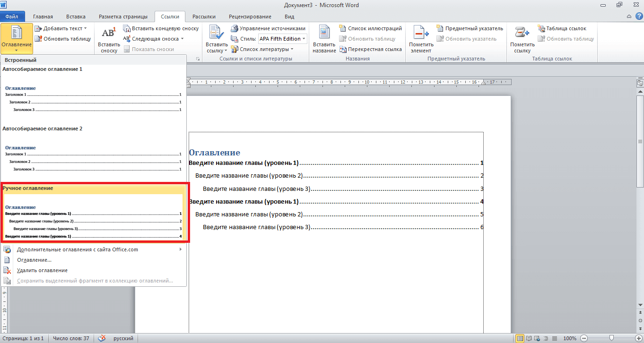Open Оглавление... dialog from the menu
Viewport: 644px width, 343px height.
click(x=34, y=260)
